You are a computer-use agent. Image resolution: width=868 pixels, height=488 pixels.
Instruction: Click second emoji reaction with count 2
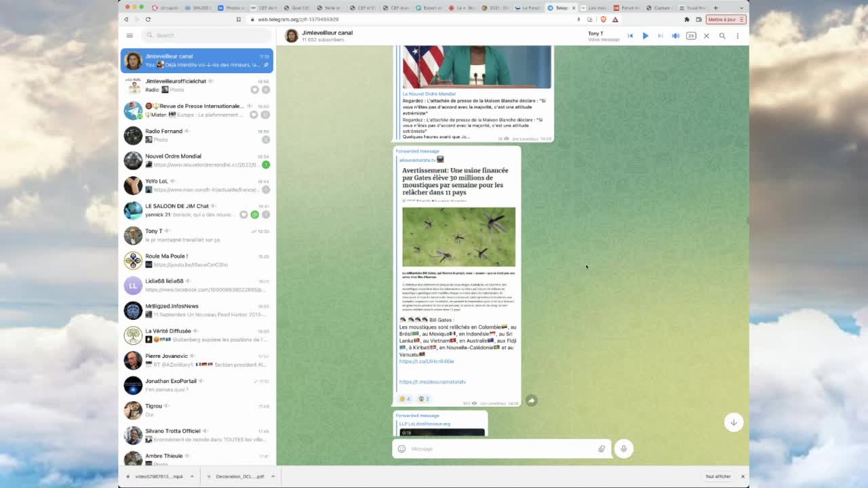click(424, 399)
